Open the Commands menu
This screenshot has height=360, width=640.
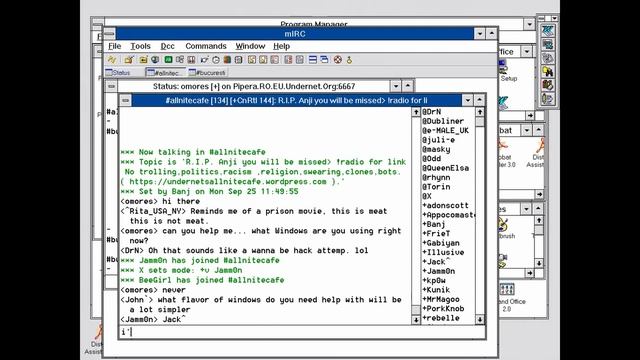coord(206,46)
